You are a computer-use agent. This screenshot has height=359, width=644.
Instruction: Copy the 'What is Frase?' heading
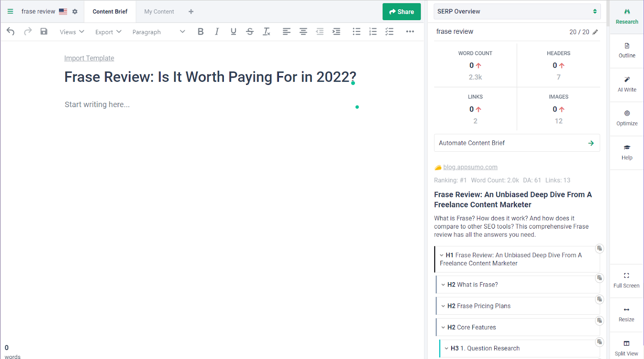coord(600,278)
